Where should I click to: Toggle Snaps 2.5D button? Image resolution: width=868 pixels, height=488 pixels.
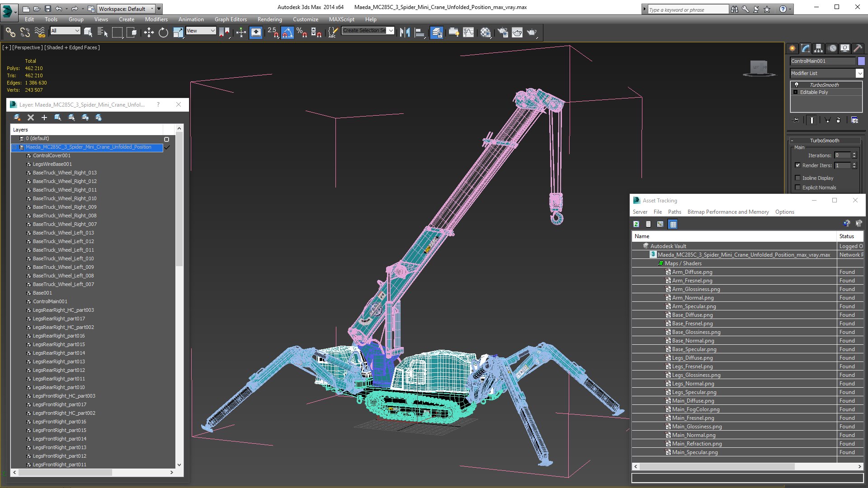[273, 32]
